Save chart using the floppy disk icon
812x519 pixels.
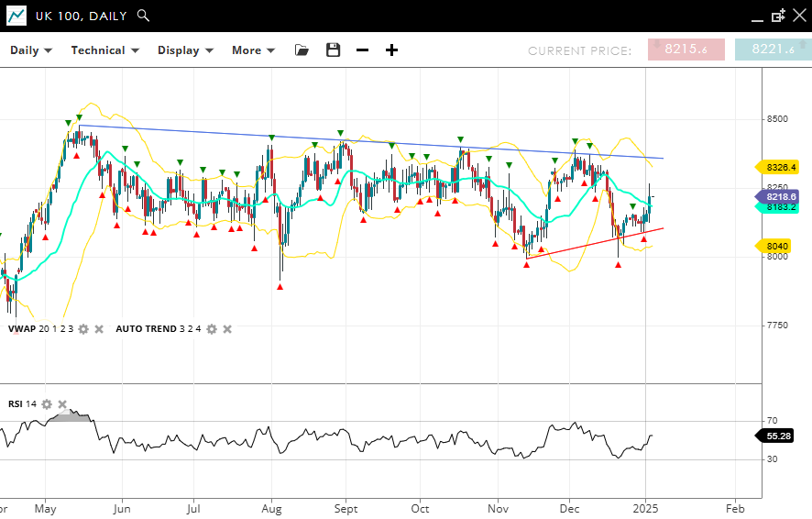click(x=333, y=50)
